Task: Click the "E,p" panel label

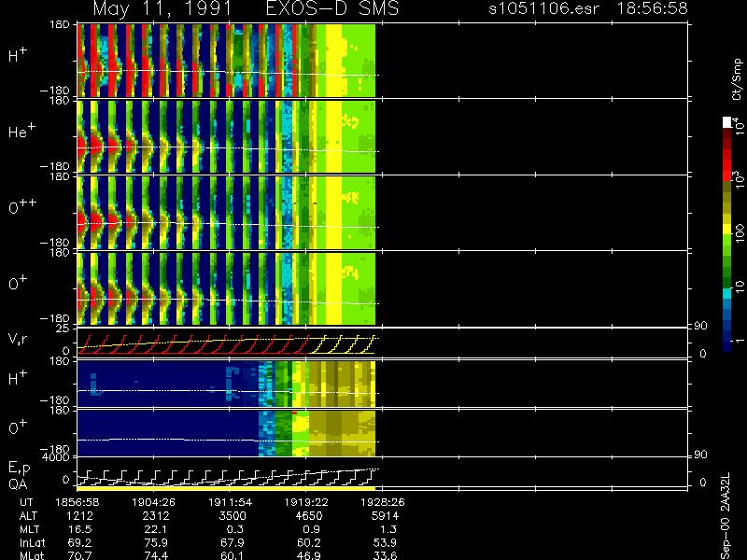Action: (20, 469)
